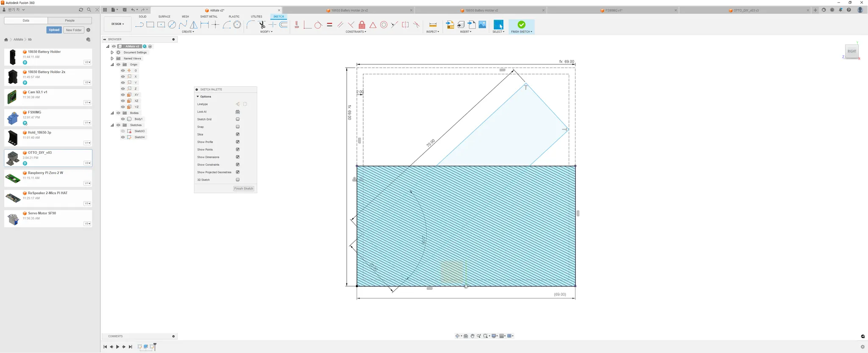Image resolution: width=868 pixels, height=353 pixels.
Task: Select the Trim scissors tool
Action: point(262,25)
